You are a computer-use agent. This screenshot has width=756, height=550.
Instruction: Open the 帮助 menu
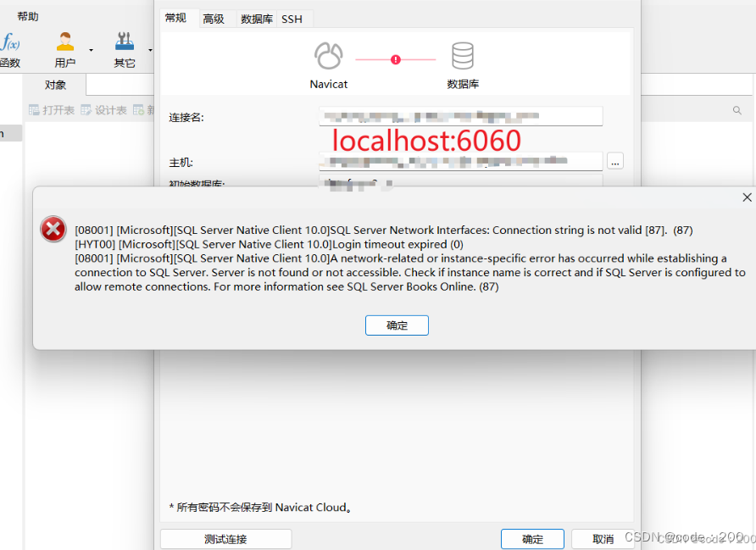[27, 17]
